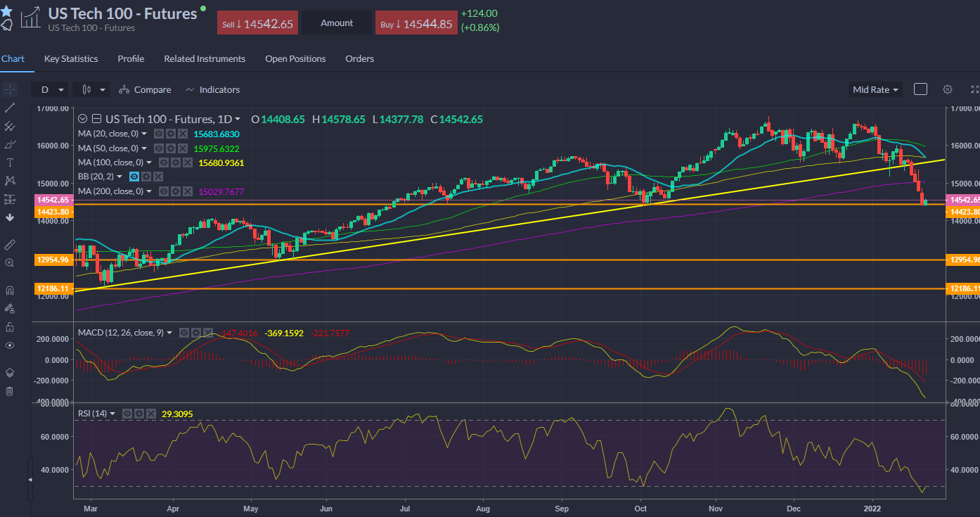Remove the MA 50 indicator with X
This screenshot has height=517, width=980.
pyautogui.click(x=182, y=148)
